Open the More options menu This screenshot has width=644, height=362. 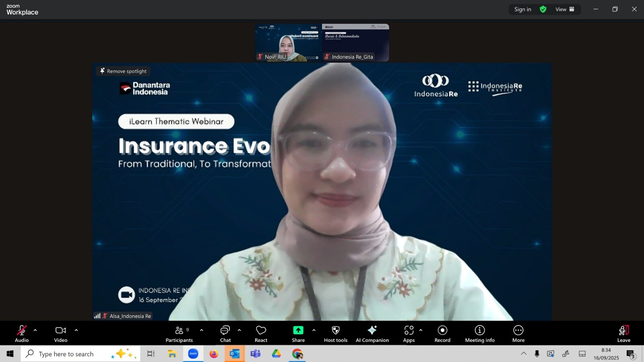(x=518, y=334)
